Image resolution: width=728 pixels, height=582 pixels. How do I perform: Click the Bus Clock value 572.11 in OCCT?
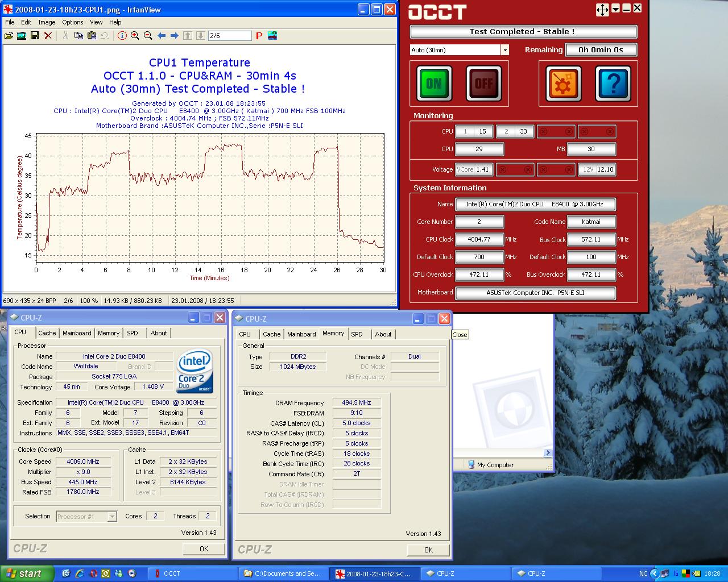tap(591, 239)
